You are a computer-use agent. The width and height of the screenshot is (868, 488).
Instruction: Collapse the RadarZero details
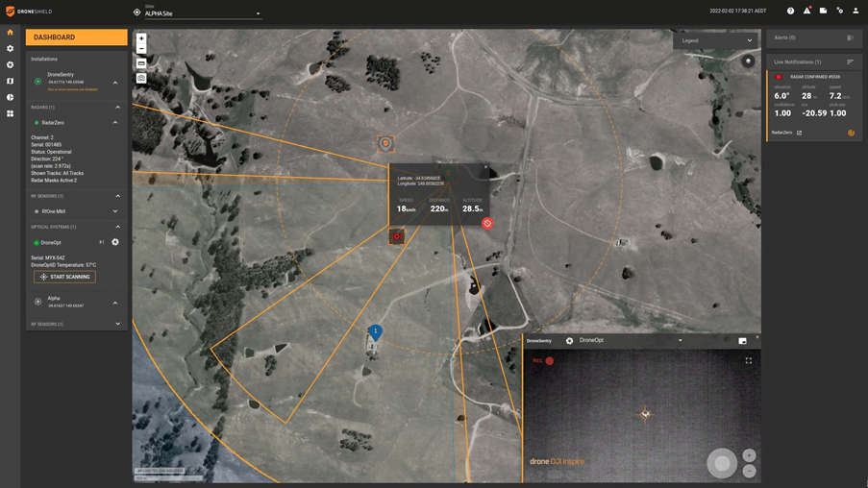pyautogui.click(x=115, y=122)
